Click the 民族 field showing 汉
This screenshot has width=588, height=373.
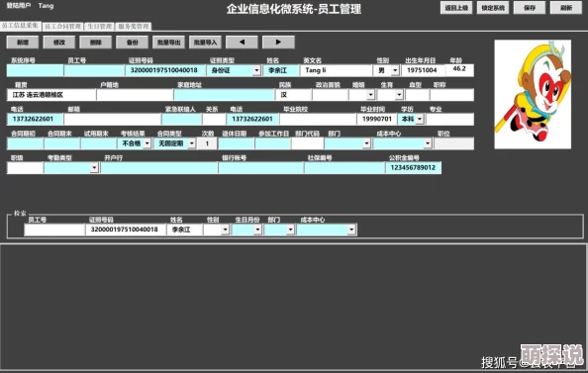293,95
